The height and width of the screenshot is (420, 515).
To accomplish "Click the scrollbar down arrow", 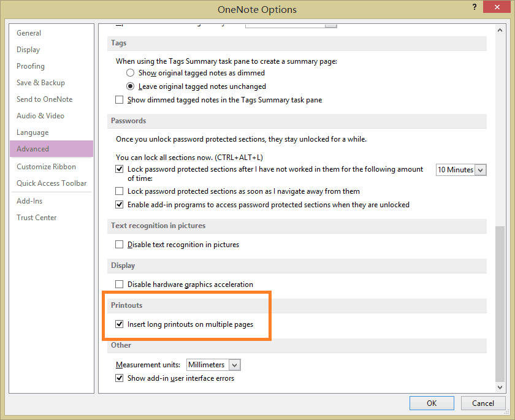I will [500, 387].
